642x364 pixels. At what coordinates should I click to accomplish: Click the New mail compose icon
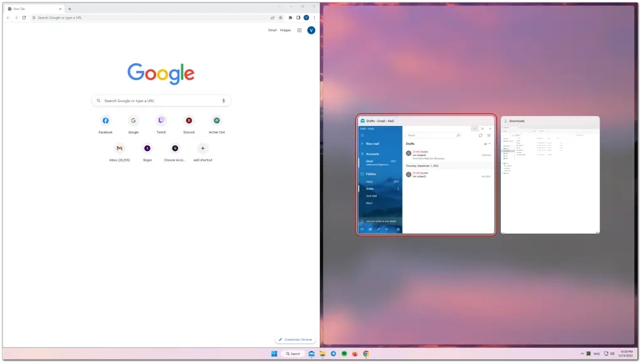click(373, 143)
